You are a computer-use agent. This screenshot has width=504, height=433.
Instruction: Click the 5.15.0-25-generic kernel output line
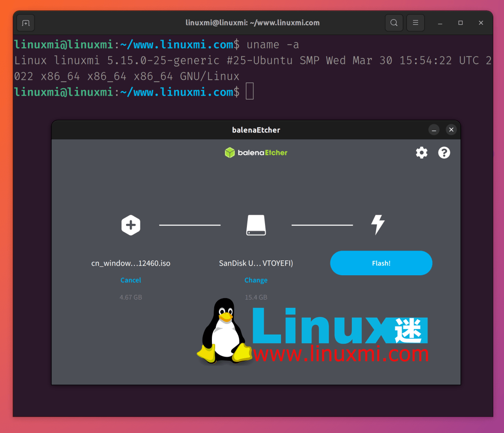[x=252, y=68]
